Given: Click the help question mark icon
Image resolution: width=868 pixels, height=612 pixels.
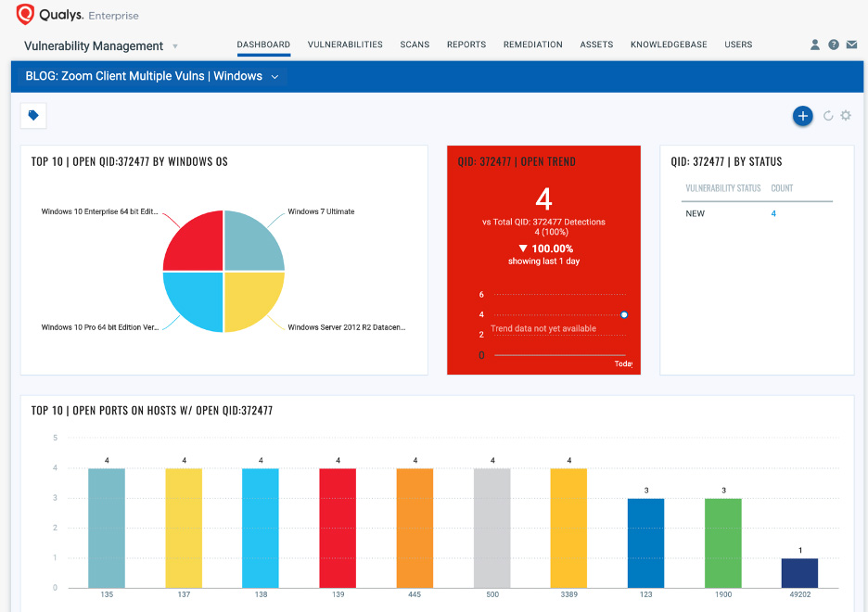Looking at the screenshot, I should pos(834,45).
